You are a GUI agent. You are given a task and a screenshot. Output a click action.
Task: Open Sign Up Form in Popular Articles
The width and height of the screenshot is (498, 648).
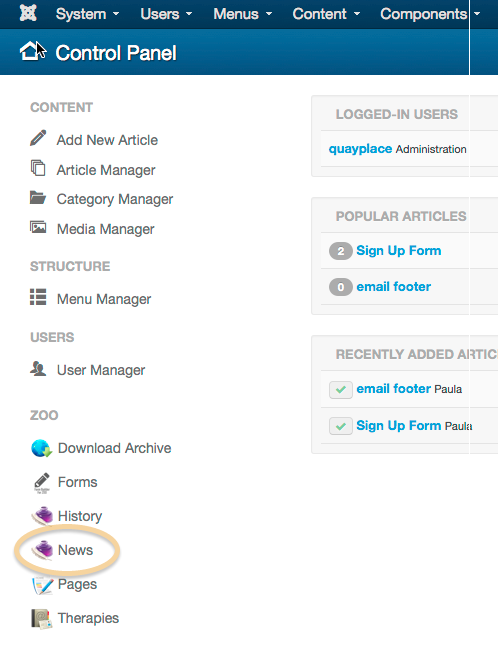coord(398,250)
